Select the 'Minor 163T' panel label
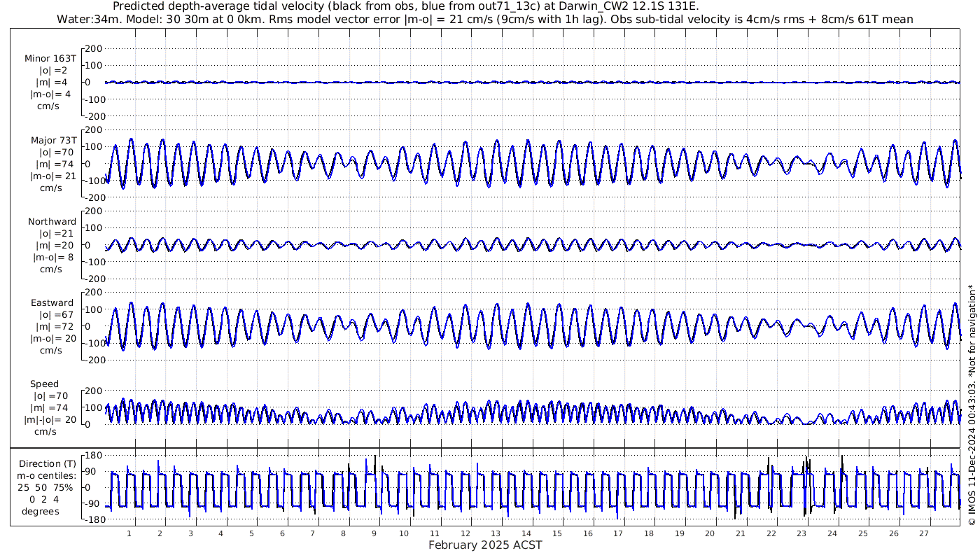The image size is (980, 560). pos(50,59)
